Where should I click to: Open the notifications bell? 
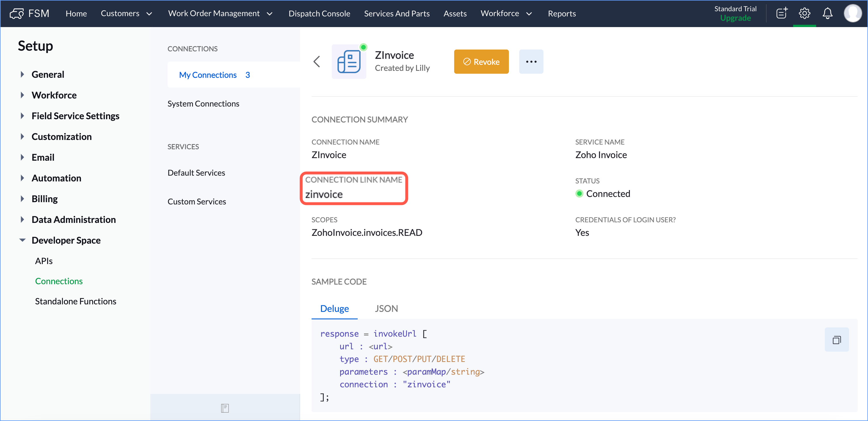(827, 14)
